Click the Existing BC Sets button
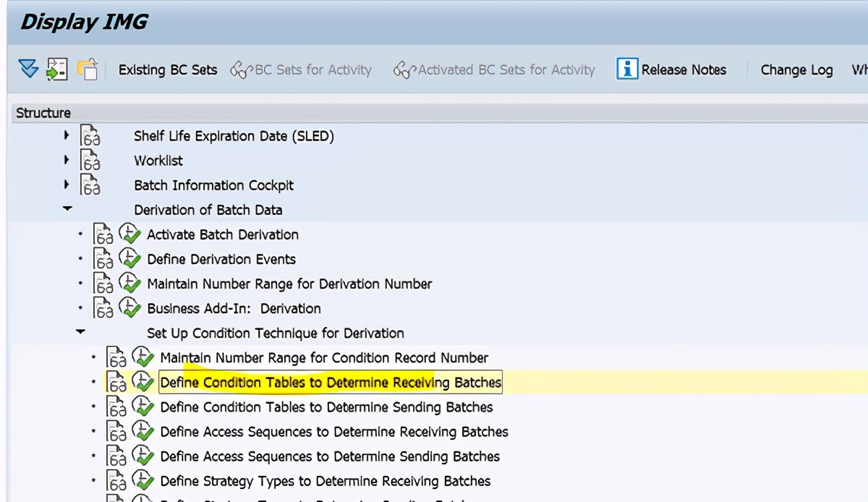This screenshot has height=502, width=868. click(x=167, y=69)
